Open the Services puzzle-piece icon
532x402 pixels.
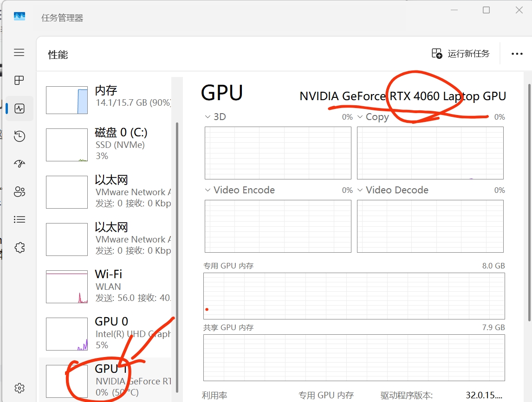tap(19, 248)
